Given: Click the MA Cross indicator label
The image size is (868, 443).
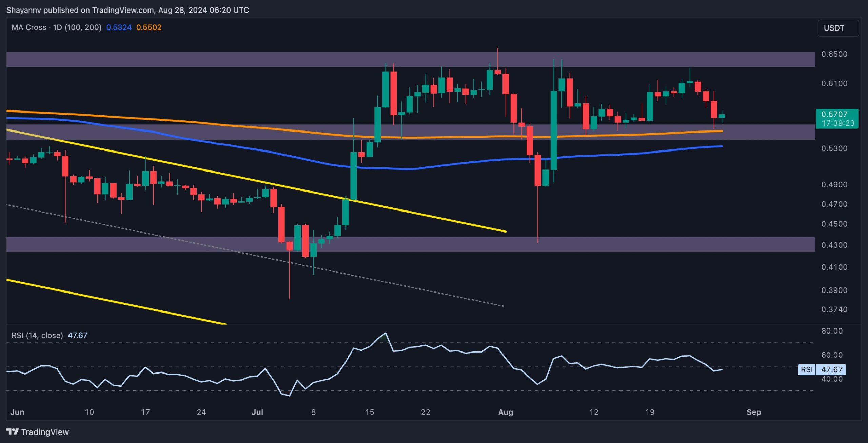Looking at the screenshot, I should (56, 27).
